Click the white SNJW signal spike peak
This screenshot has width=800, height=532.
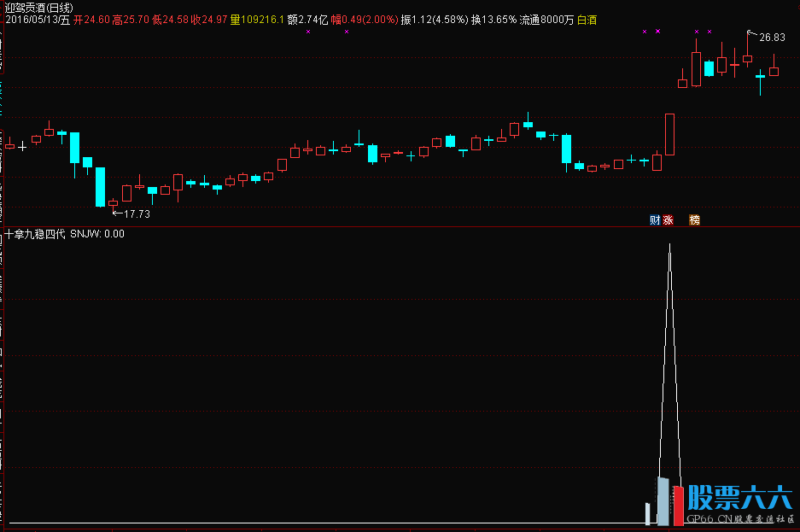pyautogui.click(x=669, y=246)
